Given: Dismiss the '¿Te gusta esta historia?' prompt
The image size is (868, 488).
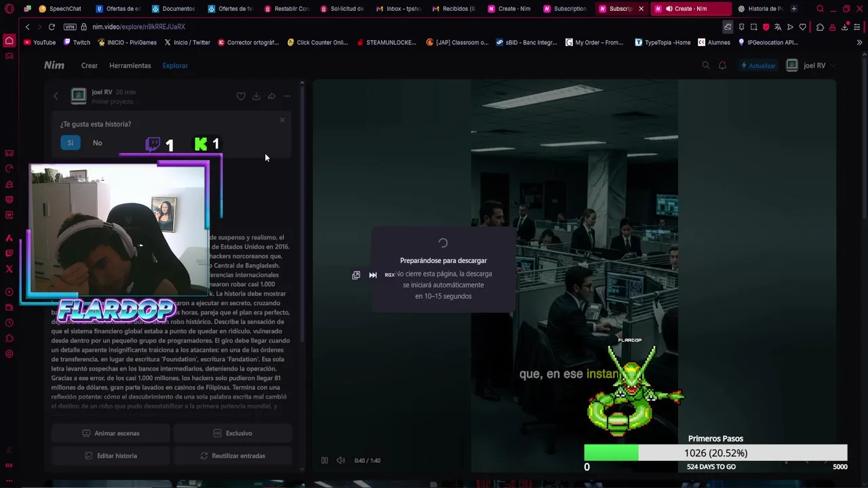Looking at the screenshot, I should 283,120.
